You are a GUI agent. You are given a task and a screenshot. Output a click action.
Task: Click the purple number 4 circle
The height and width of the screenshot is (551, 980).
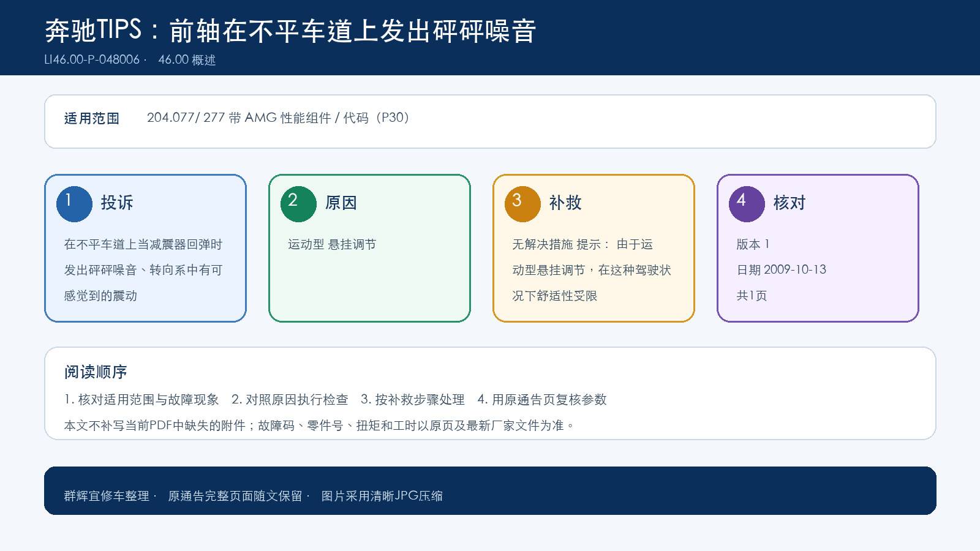(747, 204)
